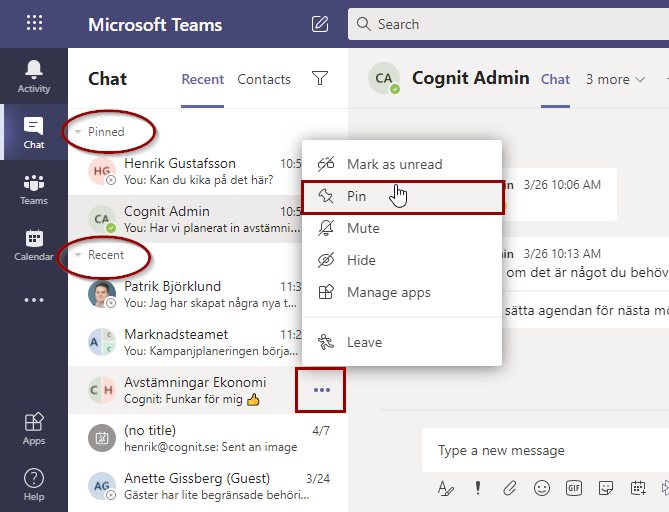Open the Calendar in left rail

34,244
